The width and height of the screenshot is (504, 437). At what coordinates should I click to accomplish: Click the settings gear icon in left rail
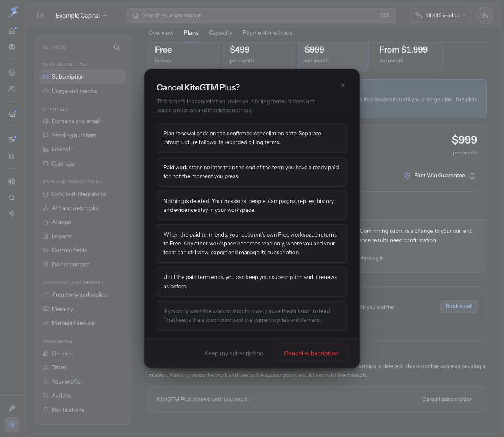pyautogui.click(x=12, y=424)
